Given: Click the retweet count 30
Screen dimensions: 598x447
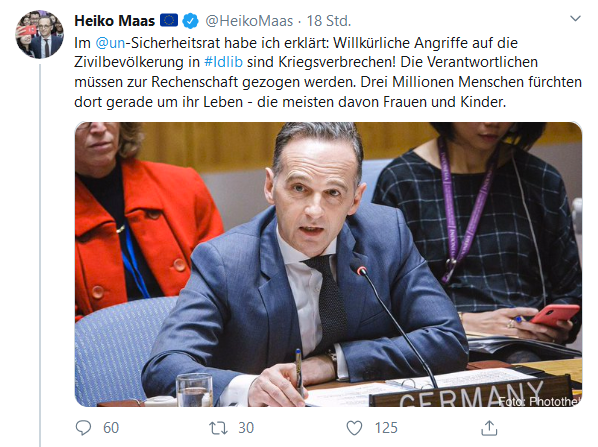Looking at the screenshot, I should (246, 428).
